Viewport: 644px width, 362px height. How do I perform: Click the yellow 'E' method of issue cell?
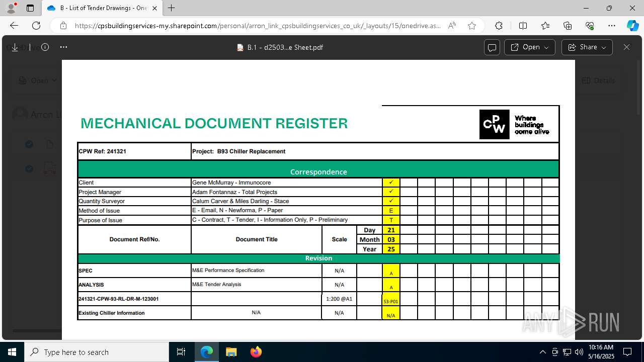(x=391, y=211)
